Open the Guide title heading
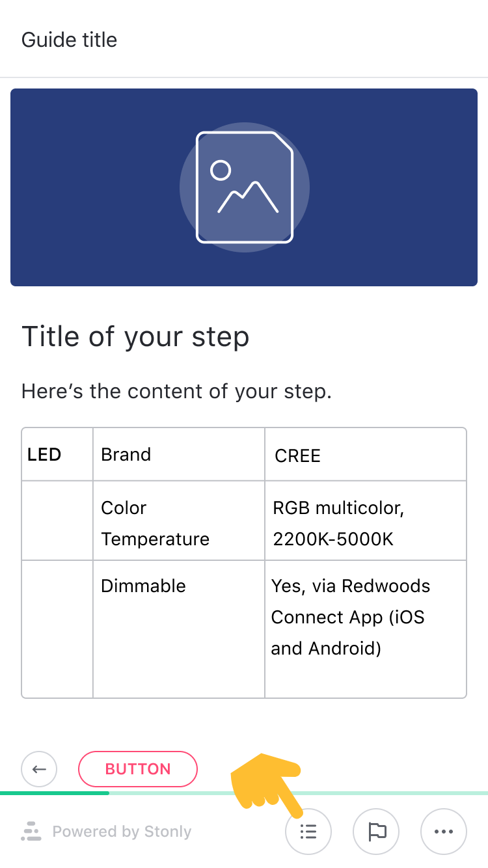 click(x=69, y=40)
